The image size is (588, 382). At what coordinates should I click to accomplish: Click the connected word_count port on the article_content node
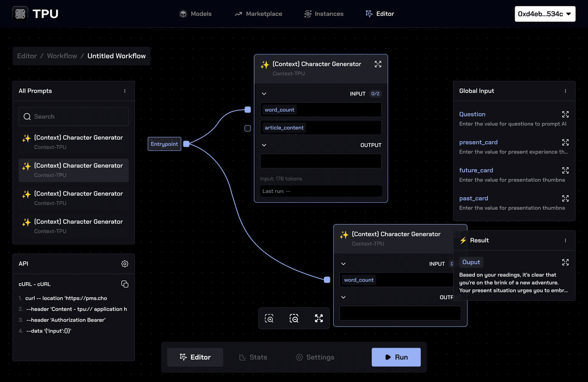(x=248, y=110)
